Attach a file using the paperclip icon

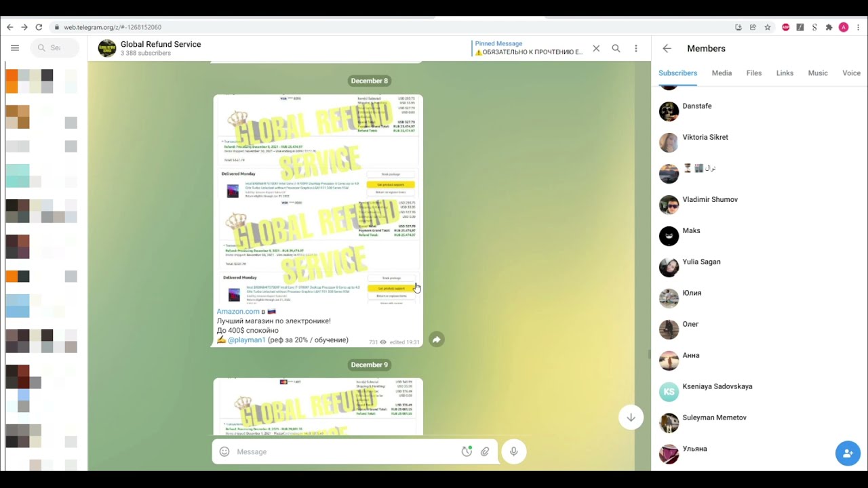coord(485,452)
